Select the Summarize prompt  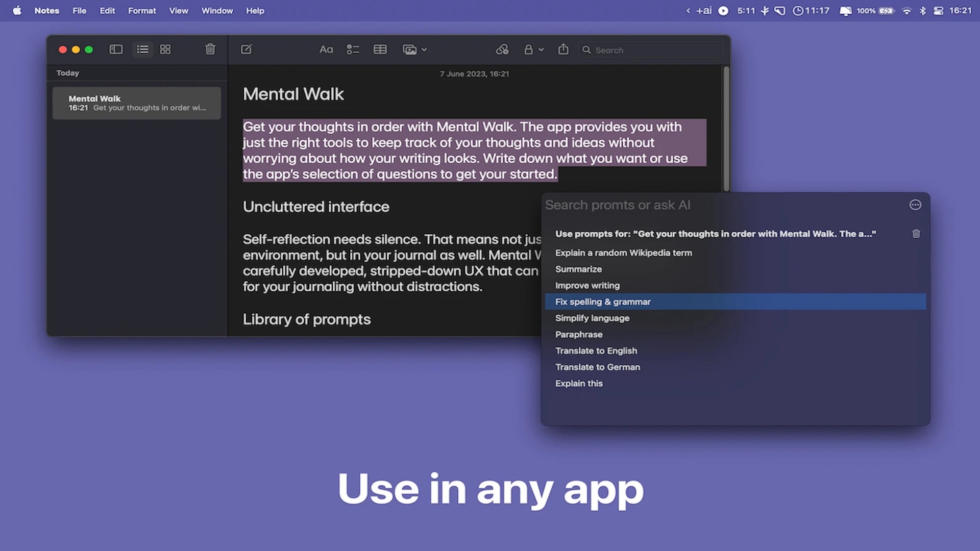[x=578, y=269]
